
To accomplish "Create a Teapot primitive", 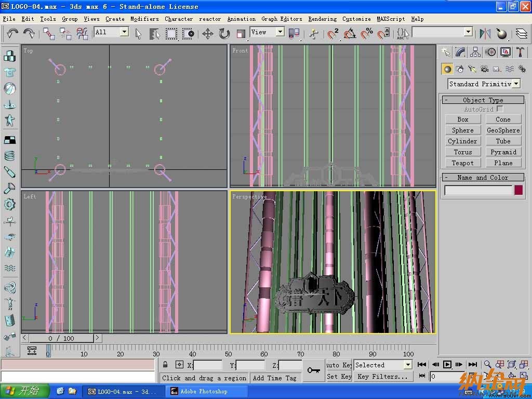I will point(463,163).
